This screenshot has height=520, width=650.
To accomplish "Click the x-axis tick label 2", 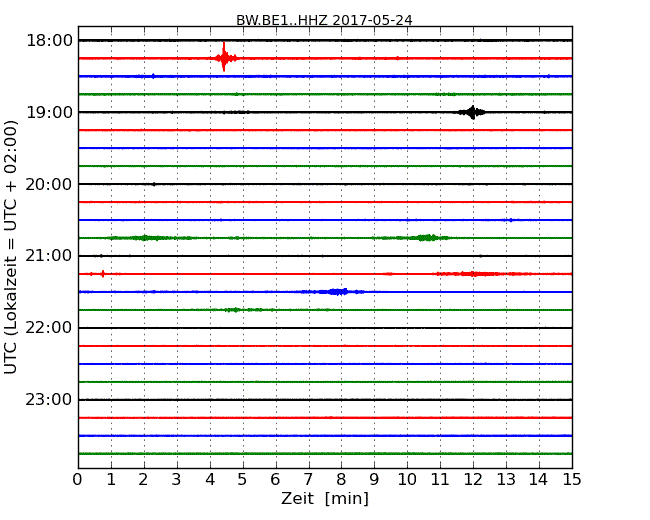I will [143, 479].
